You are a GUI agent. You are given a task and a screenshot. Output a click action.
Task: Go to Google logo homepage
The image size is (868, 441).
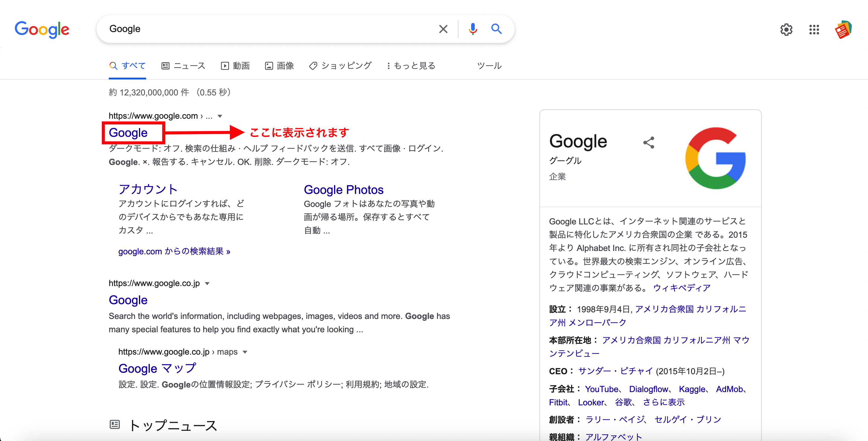(42, 30)
